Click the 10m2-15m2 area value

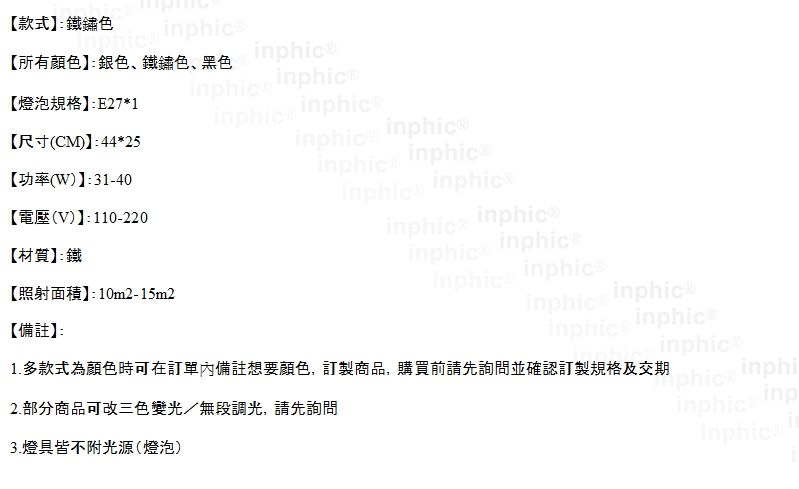[x=137, y=294]
